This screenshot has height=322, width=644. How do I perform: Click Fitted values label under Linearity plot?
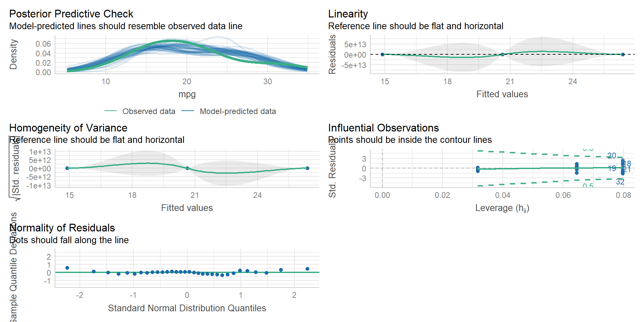(x=502, y=94)
